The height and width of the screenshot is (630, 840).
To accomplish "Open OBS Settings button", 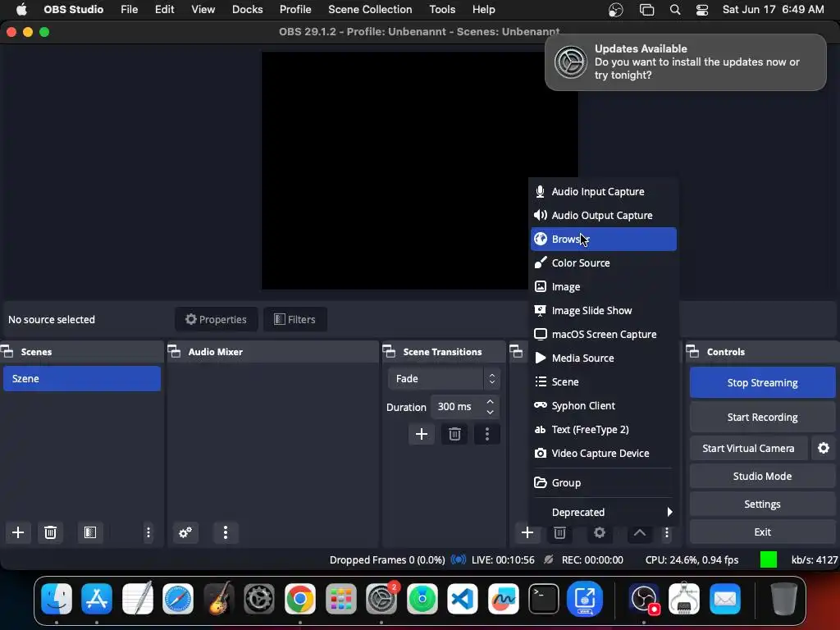I will (x=762, y=504).
